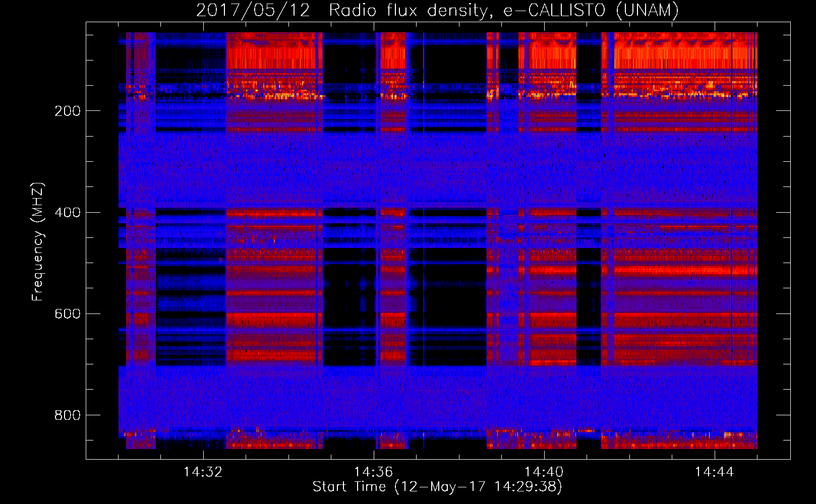The height and width of the screenshot is (504, 816).
Task: Click the 'Frequency (MHZ)' axis label
Action: [38, 241]
